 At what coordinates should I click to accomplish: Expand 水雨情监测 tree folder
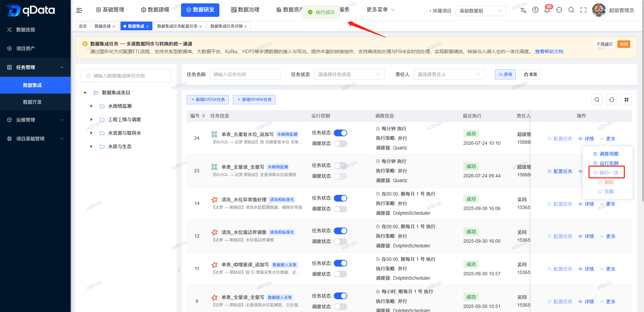click(91, 106)
